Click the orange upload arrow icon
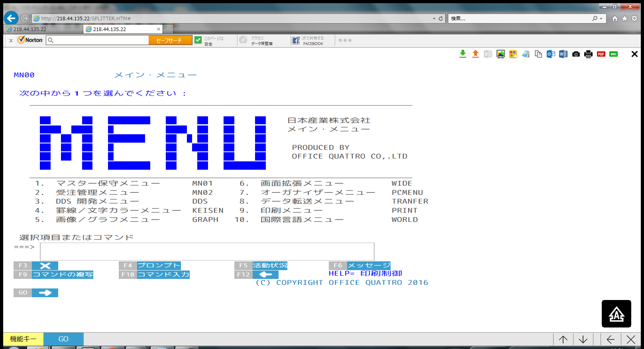Viewport: 644px width, 349px height. (x=475, y=54)
